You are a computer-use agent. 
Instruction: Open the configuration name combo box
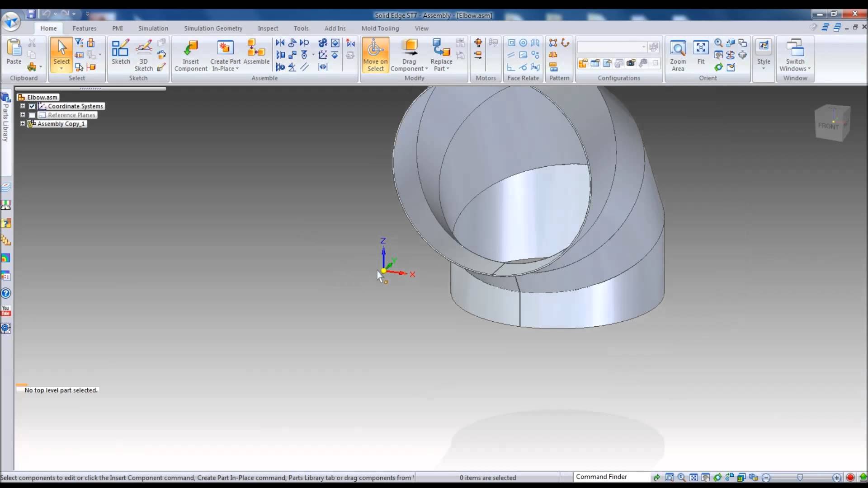[x=612, y=47]
